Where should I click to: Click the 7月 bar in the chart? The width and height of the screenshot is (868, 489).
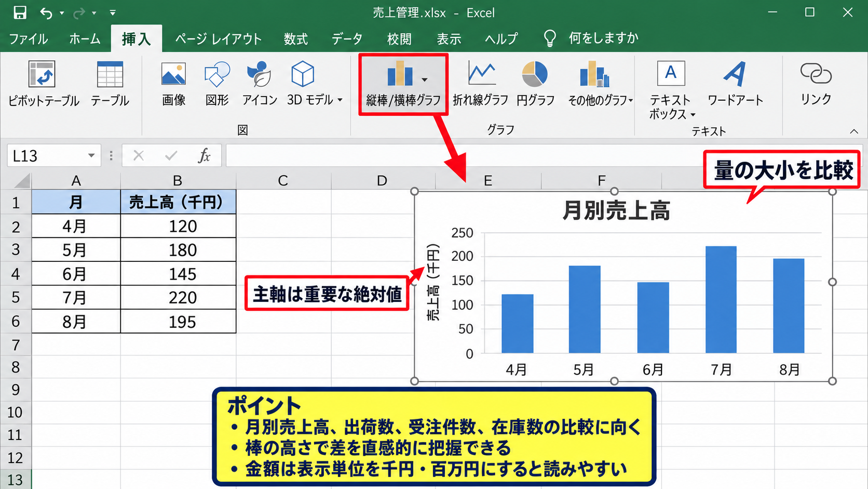pyautogui.click(x=721, y=300)
